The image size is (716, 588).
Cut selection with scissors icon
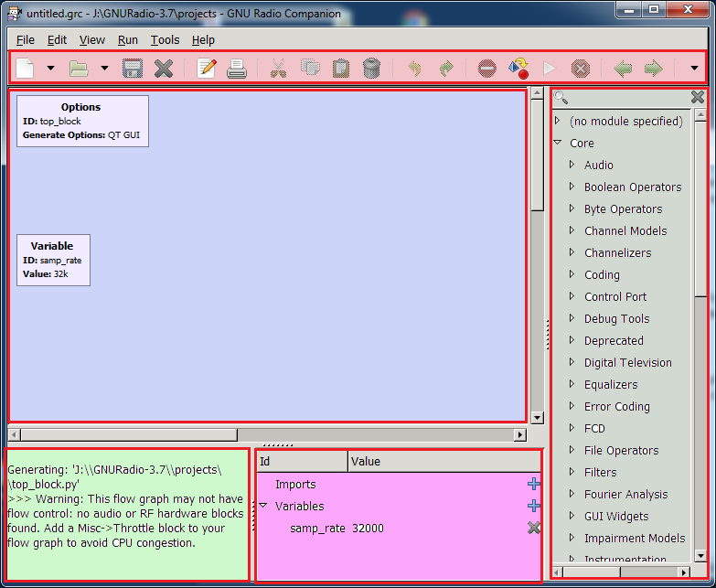pyautogui.click(x=278, y=68)
